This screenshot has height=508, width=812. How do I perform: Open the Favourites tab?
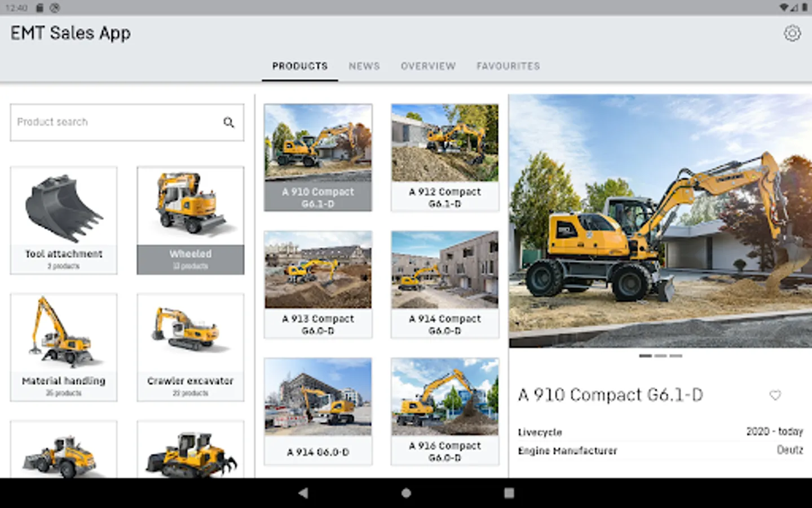click(x=508, y=66)
